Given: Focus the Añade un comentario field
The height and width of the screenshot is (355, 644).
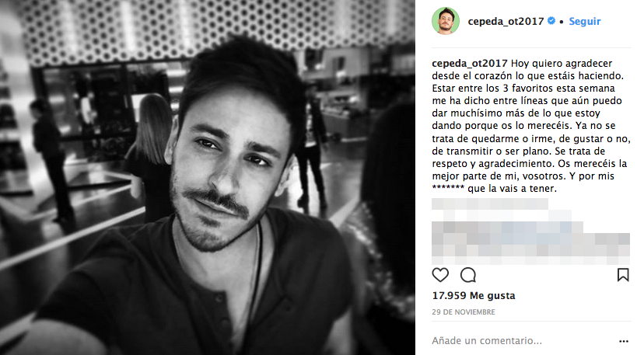Looking at the screenshot, I should pos(522,341).
